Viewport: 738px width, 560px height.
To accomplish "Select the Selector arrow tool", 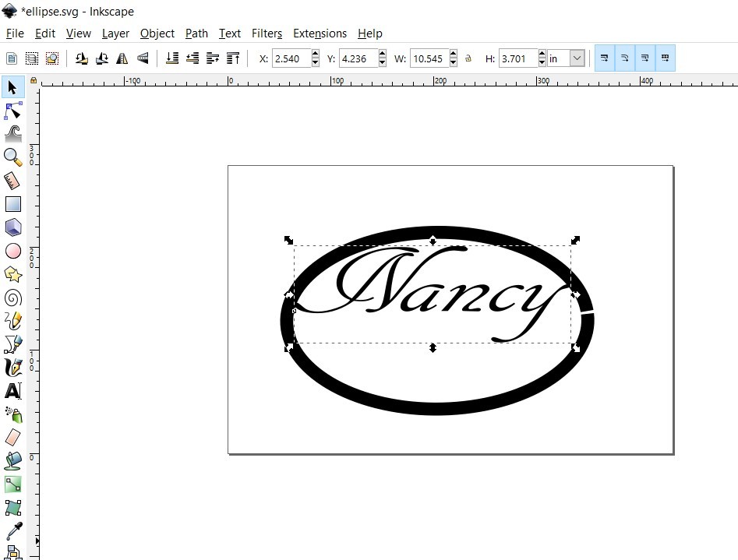I will tap(12, 87).
